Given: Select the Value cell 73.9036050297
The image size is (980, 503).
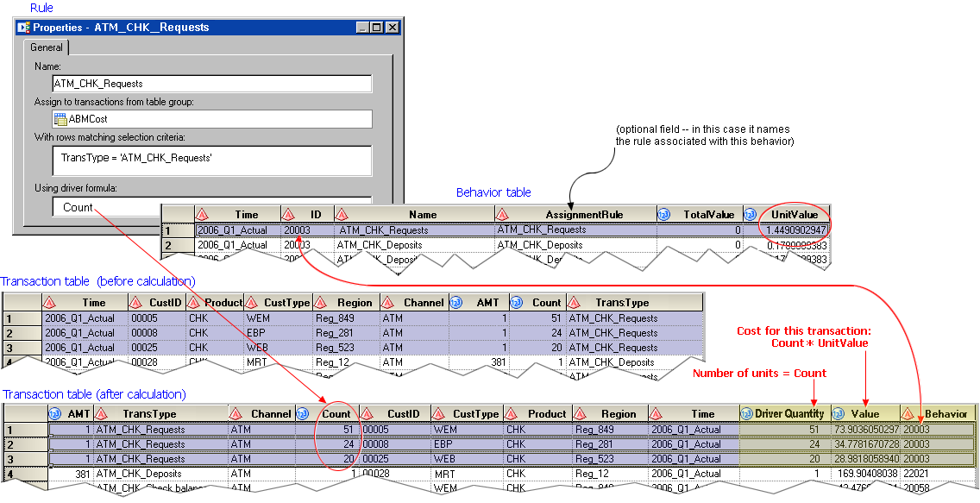Looking at the screenshot, I should (x=864, y=429).
